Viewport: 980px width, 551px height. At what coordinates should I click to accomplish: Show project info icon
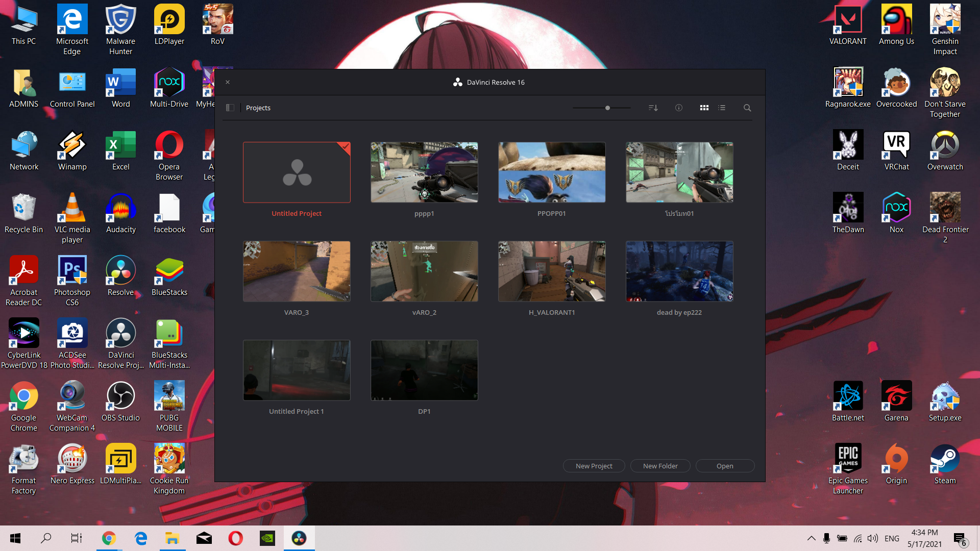(x=679, y=108)
